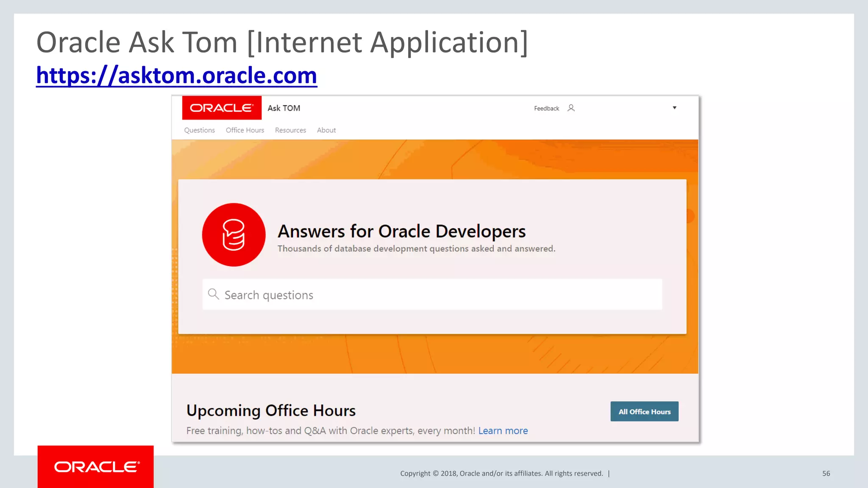Viewport: 868px width, 488px height.
Task: Open the About tab
Action: click(326, 130)
